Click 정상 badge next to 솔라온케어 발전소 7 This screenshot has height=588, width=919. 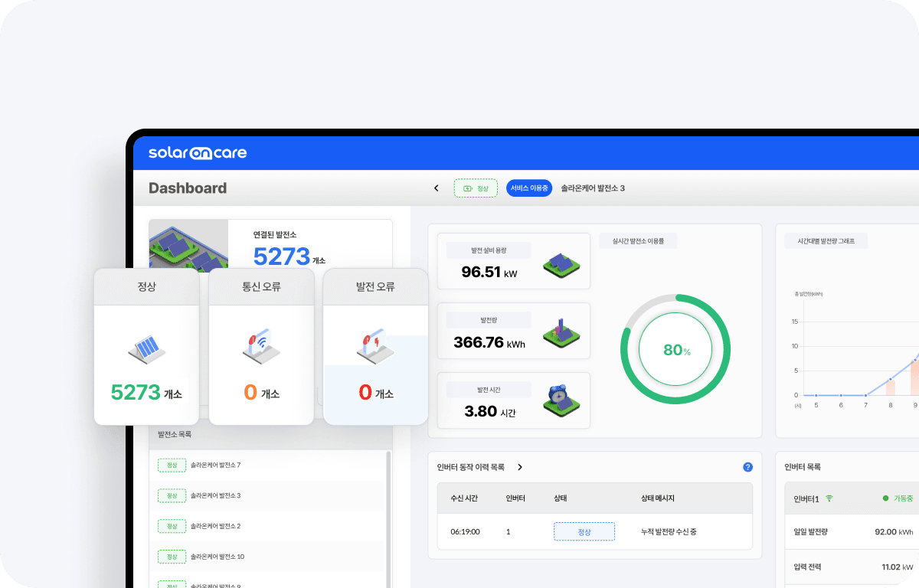172,465
